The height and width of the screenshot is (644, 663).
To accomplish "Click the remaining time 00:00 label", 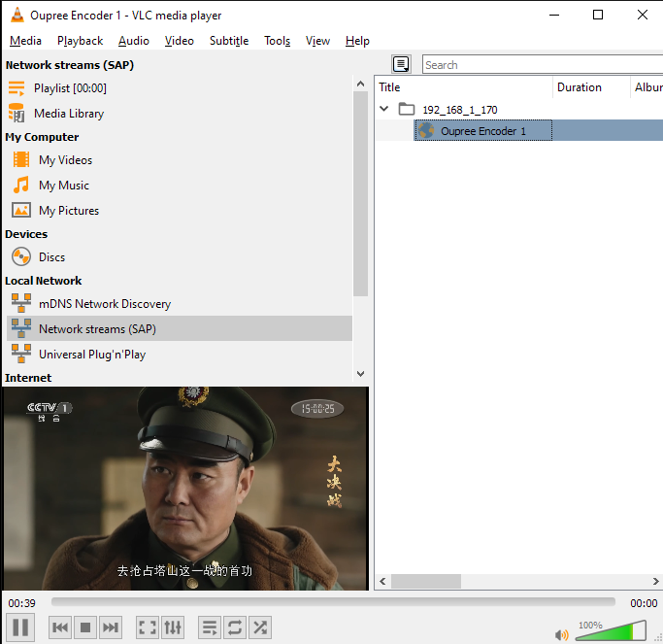I will [x=644, y=603].
